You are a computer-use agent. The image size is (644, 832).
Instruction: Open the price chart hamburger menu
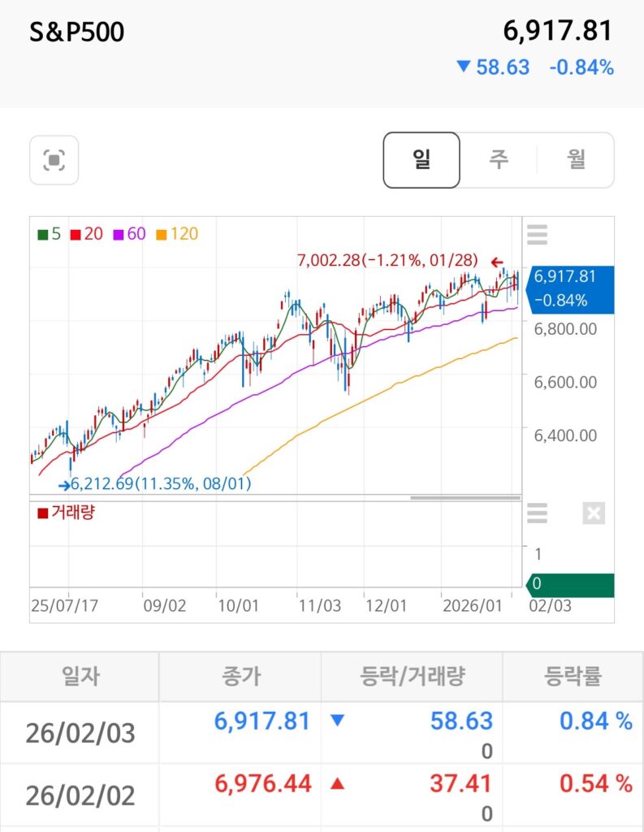point(537,235)
